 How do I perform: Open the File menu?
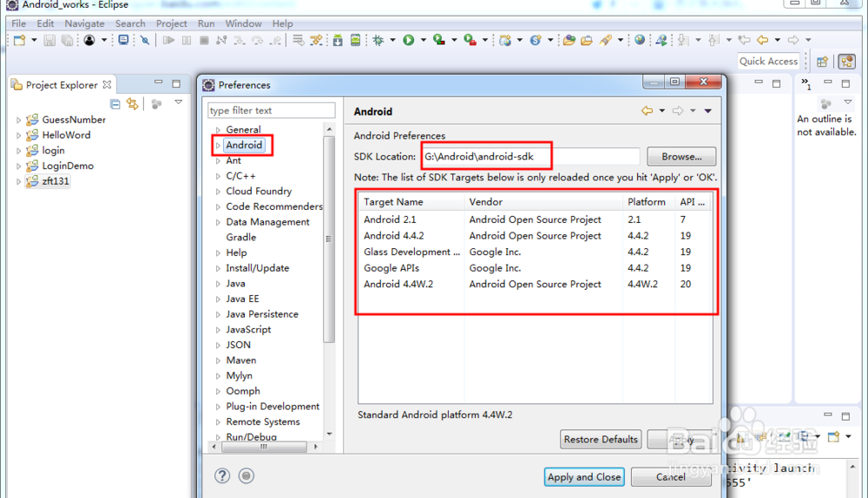pos(19,23)
